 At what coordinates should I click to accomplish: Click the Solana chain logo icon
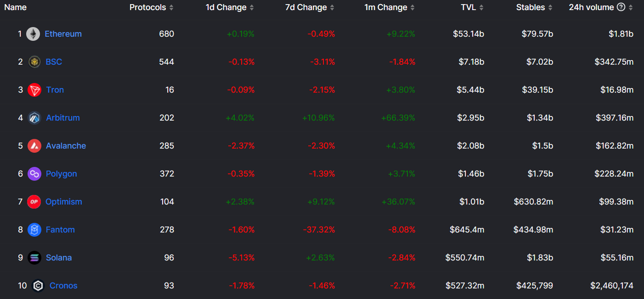(x=34, y=258)
